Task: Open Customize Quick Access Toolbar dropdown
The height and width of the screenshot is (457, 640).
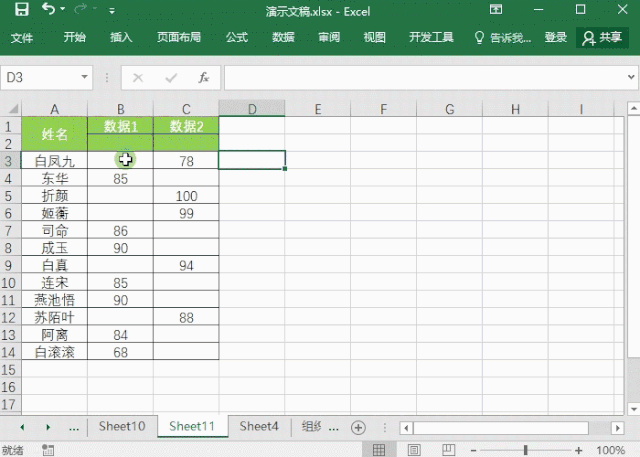Action: (x=111, y=11)
